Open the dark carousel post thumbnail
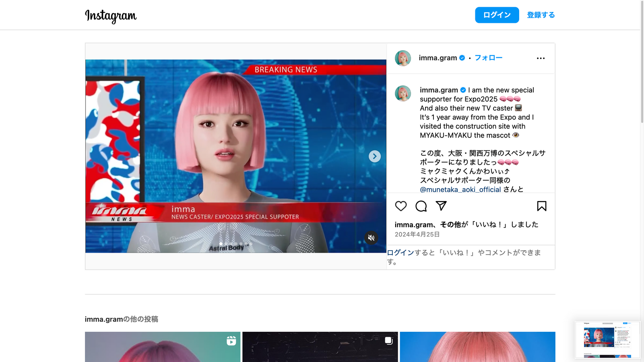Viewport: 644px width, 362px height. tap(320, 347)
